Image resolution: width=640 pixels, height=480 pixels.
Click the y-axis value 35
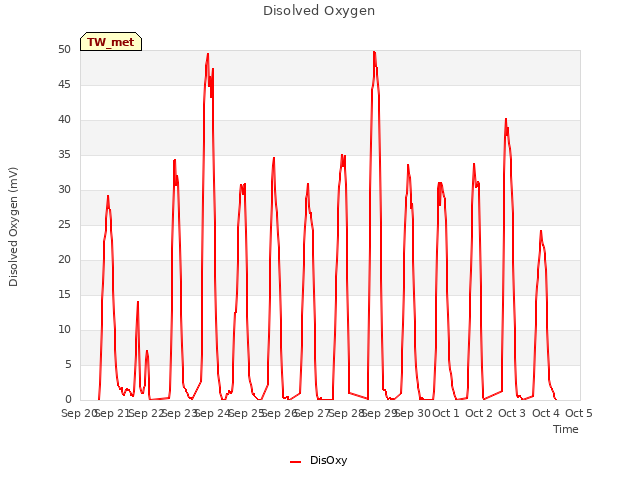point(64,154)
